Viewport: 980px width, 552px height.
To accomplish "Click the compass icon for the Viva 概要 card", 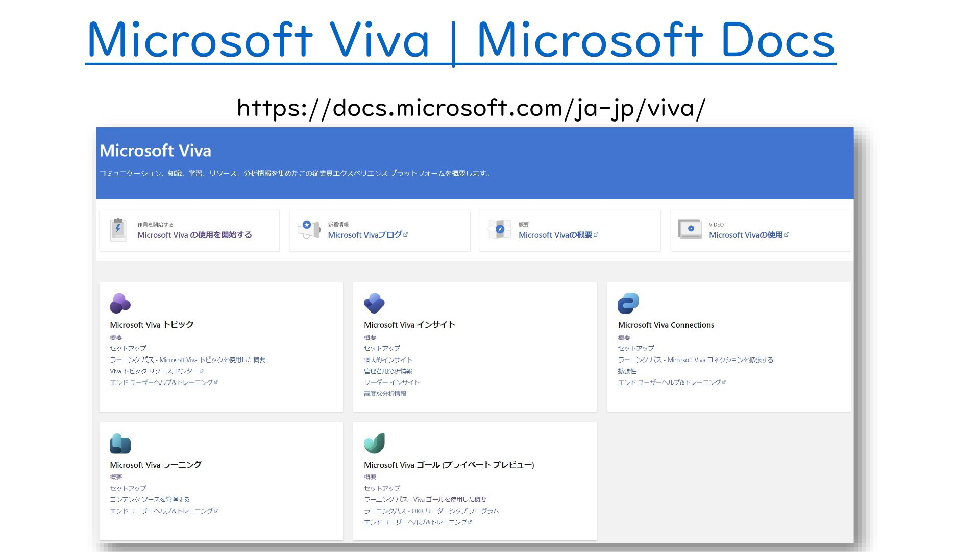I will pyautogui.click(x=499, y=229).
